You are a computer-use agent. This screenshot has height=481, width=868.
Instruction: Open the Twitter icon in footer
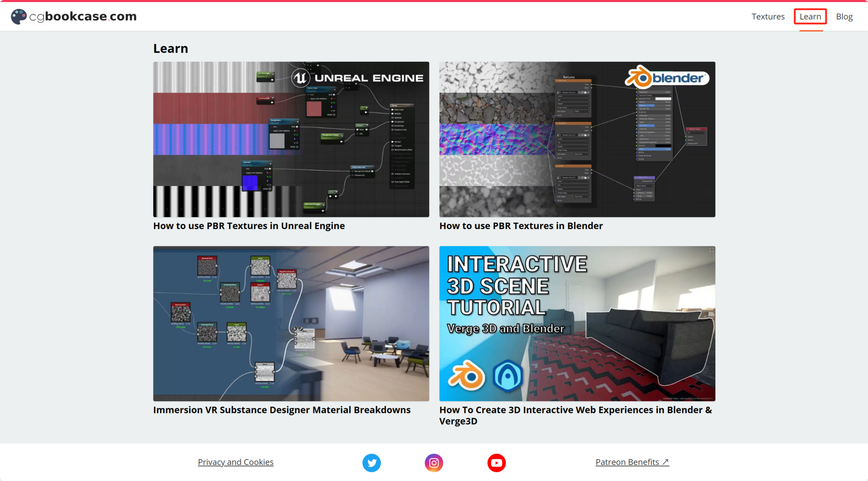coord(371,463)
